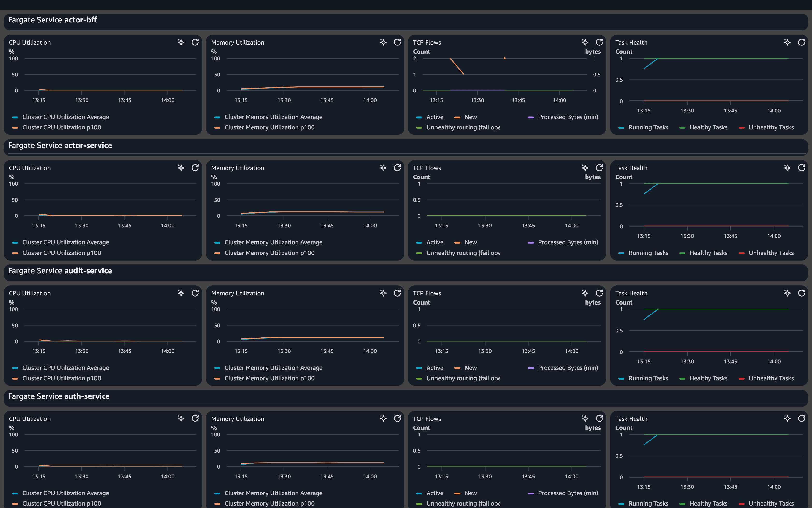Toggle Cluster Memory Utilization Average legend in actor-service
Screen dimensions: 812x508
point(268,242)
